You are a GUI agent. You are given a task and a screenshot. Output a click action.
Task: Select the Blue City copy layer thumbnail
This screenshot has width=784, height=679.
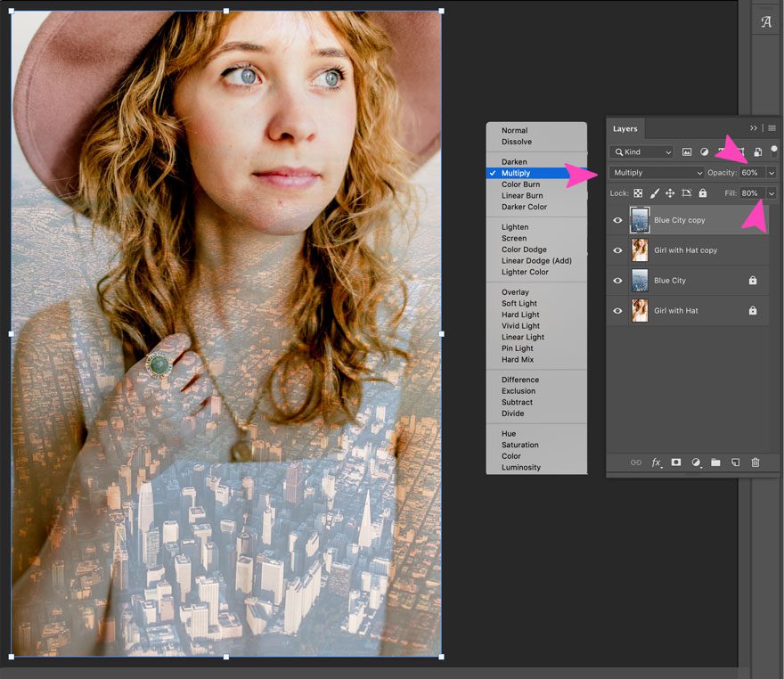pyautogui.click(x=639, y=220)
